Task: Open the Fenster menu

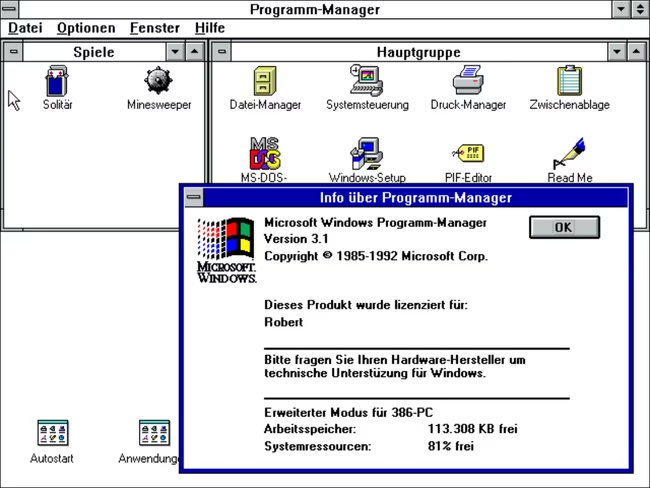Action: click(155, 28)
